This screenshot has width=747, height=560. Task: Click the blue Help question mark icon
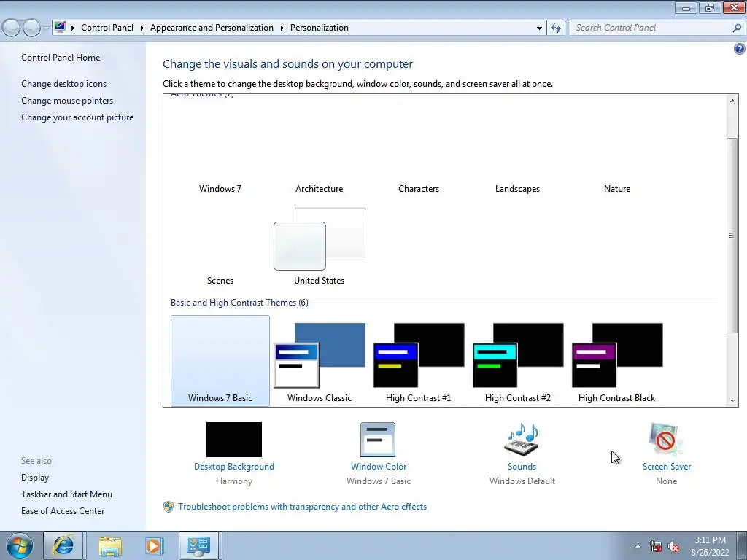(x=740, y=49)
